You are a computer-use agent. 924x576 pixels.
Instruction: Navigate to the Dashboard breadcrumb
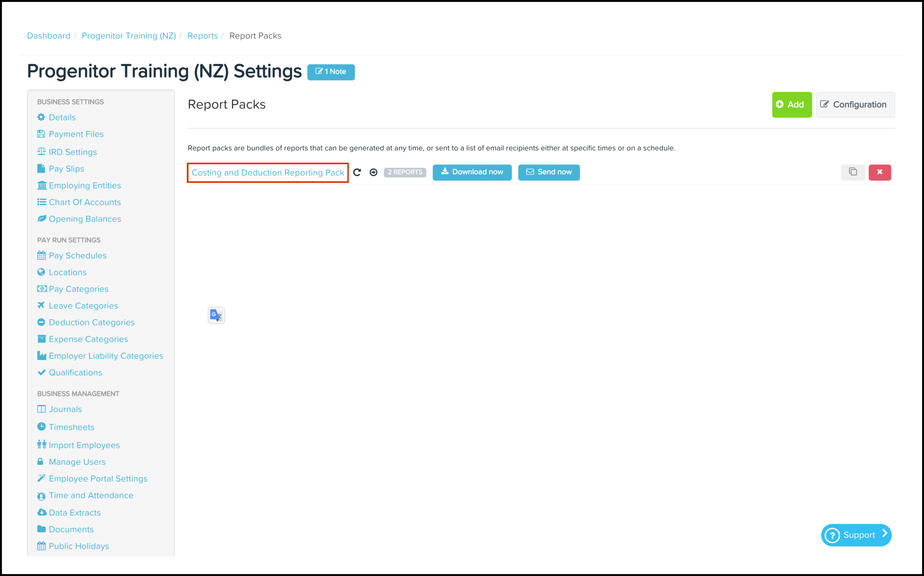[x=49, y=36]
